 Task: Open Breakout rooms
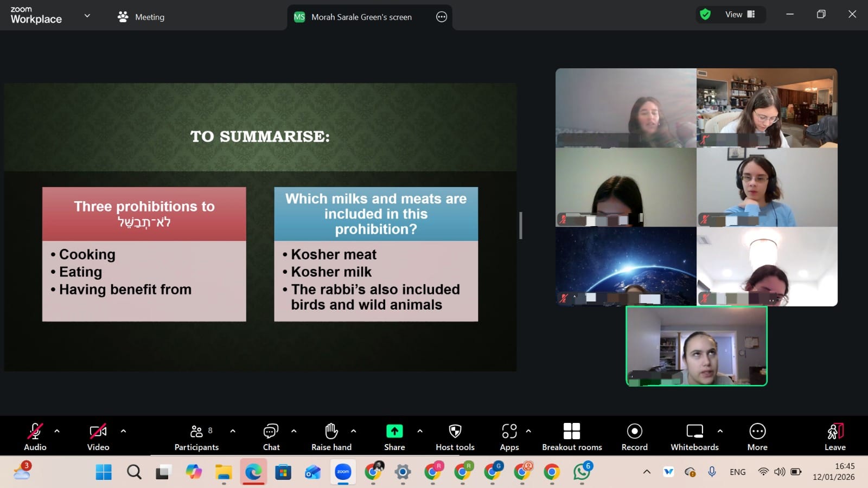click(571, 432)
